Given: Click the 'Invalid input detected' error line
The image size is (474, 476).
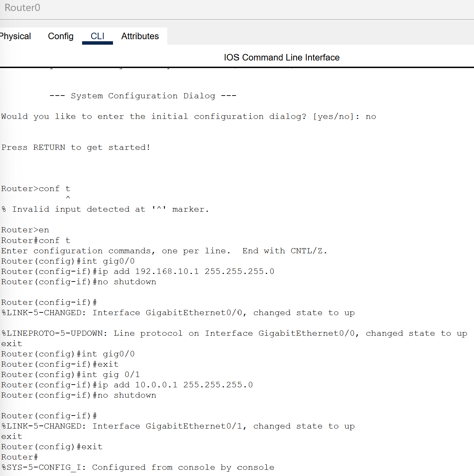Looking at the screenshot, I should point(105,209).
